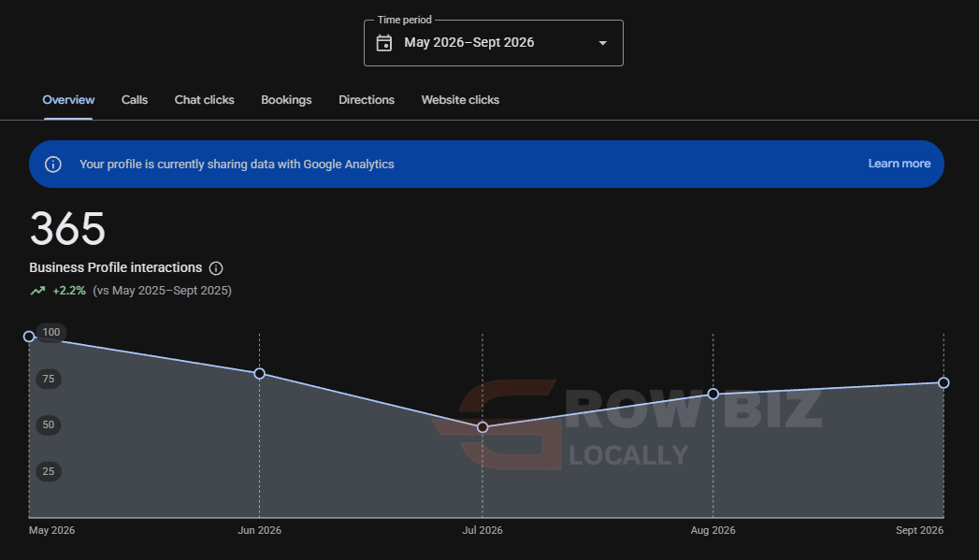The height and width of the screenshot is (560, 979).
Task: Click the 75 y-axis label
Action: click(x=49, y=379)
